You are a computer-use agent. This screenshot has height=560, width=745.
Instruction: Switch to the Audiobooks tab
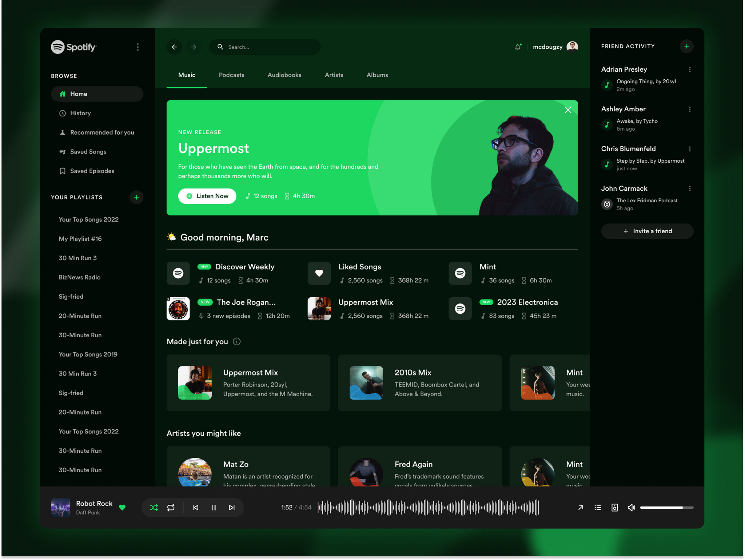tap(284, 75)
